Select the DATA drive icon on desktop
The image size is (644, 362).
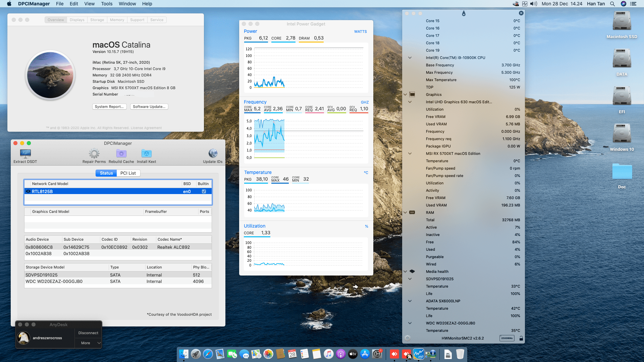[622, 59]
